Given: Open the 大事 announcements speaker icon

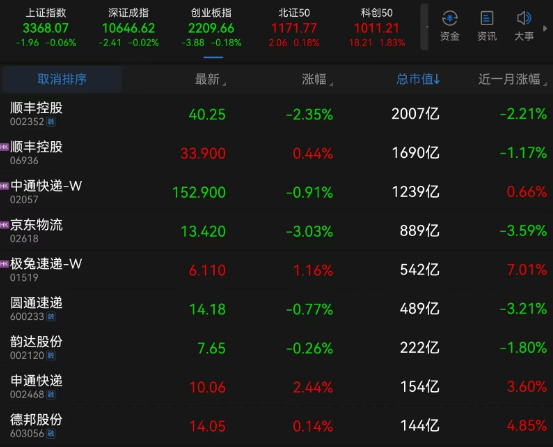Looking at the screenshot, I should tap(524, 26).
